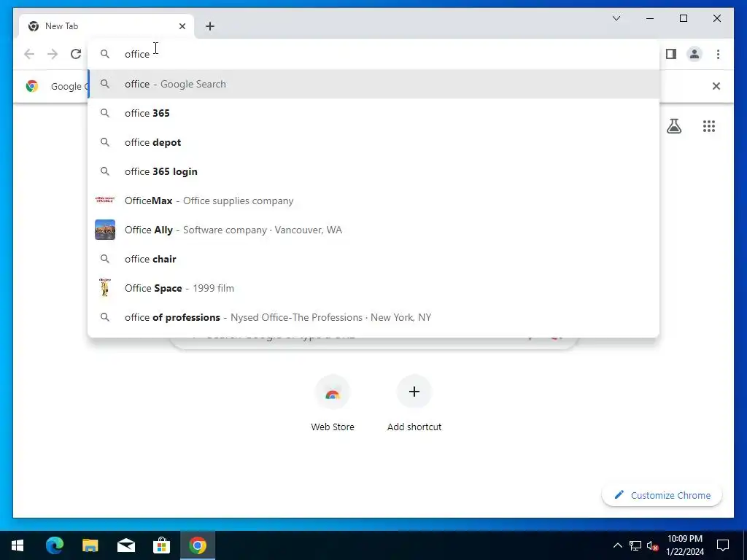Select 'office 365 login' suggestion

point(373,171)
